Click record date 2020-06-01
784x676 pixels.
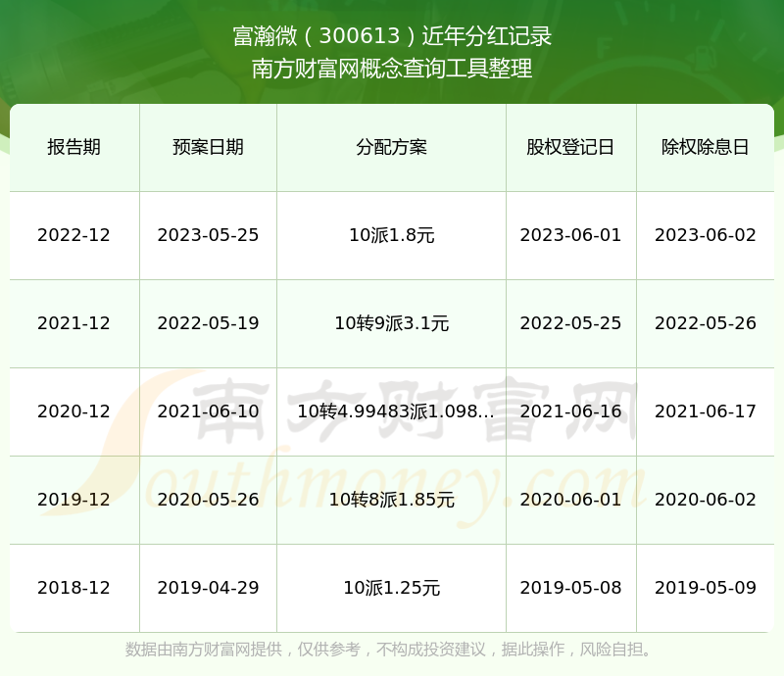click(570, 500)
